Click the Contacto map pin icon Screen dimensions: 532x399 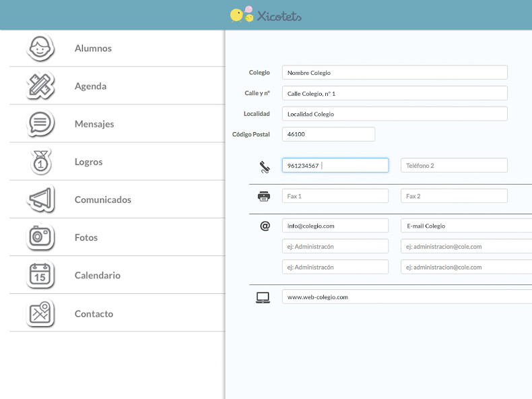tap(40, 313)
